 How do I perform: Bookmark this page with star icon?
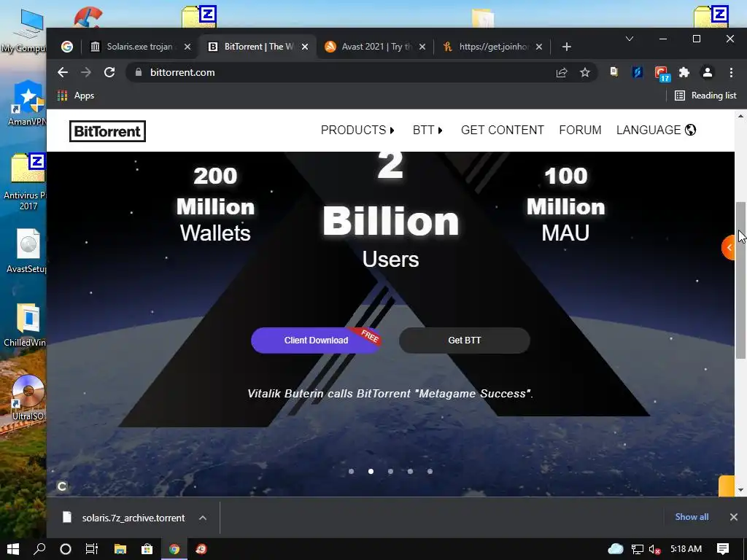pos(584,72)
